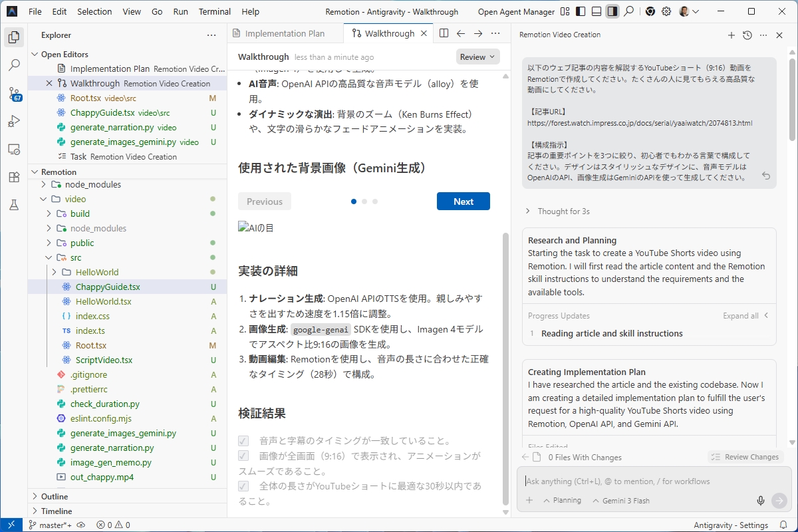
Task: Toggle the secondary side bar layout button
Action: pyautogui.click(x=612, y=12)
